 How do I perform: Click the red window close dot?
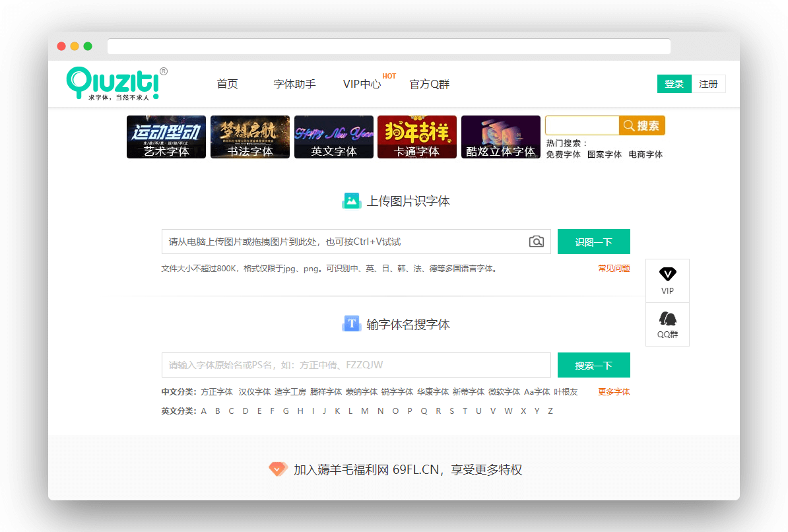click(x=61, y=46)
